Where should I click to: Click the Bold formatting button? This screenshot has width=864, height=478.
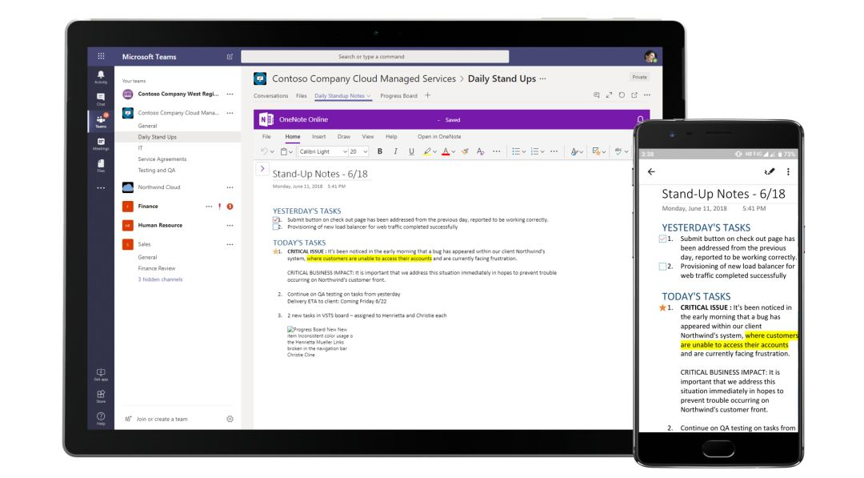pos(380,152)
